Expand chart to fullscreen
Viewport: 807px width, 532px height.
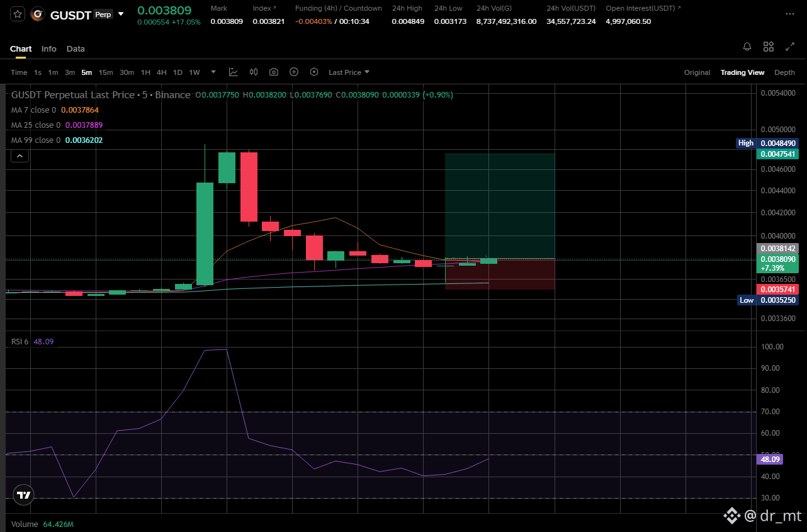click(x=790, y=47)
